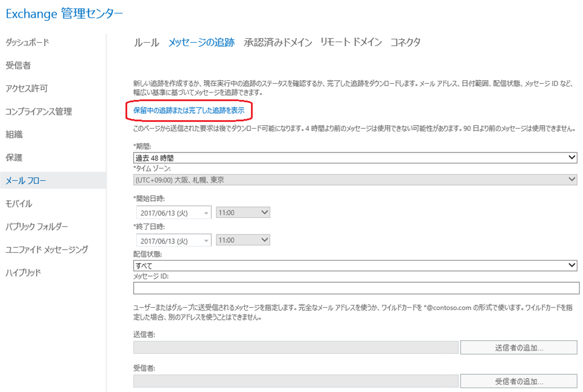Go to 受信者 section

(18, 65)
